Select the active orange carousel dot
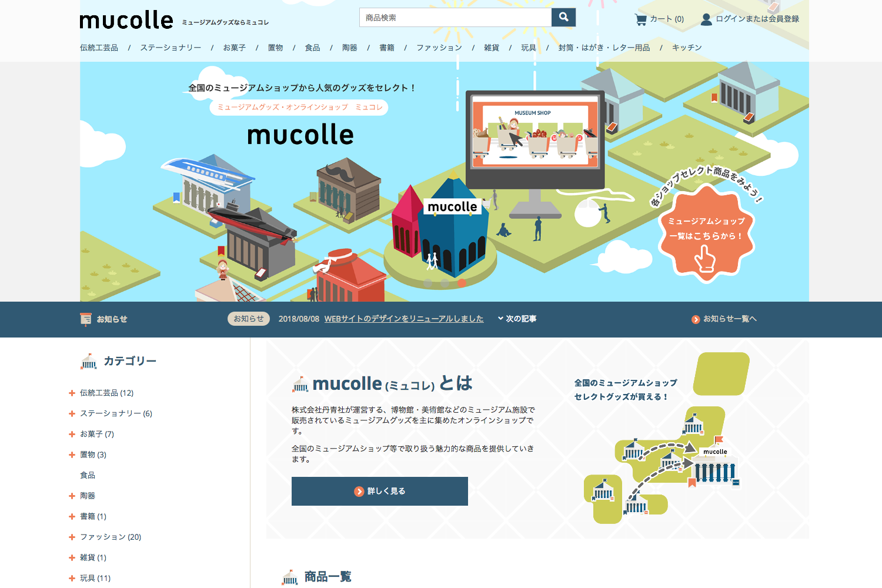Image resolution: width=882 pixels, height=588 pixels. click(462, 283)
